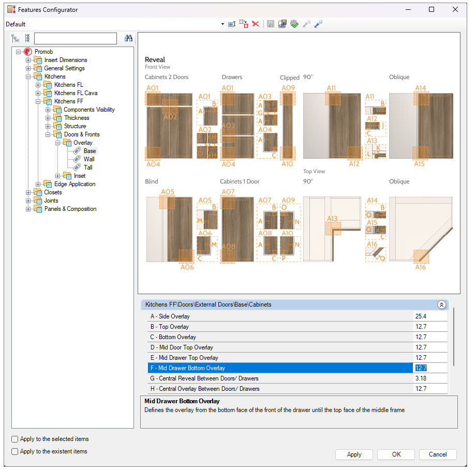Click the blue import arrow icon
Screen dimensions: 476x472
coord(318,24)
